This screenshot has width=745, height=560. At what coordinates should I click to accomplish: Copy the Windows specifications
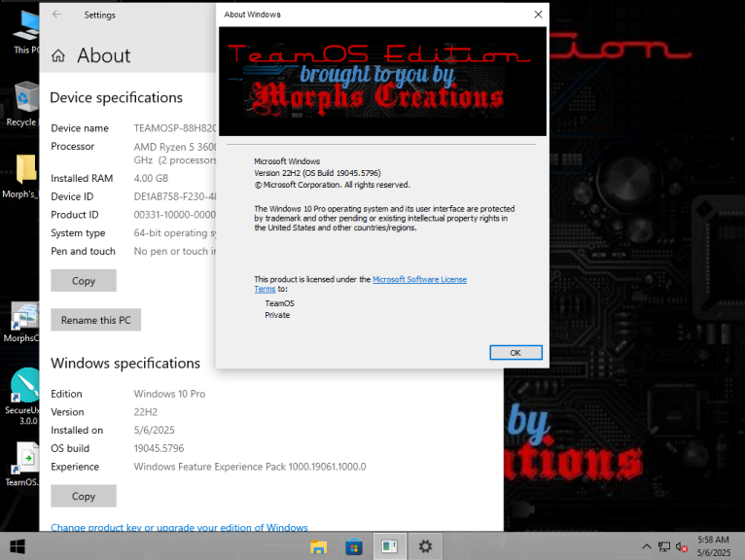(84, 496)
